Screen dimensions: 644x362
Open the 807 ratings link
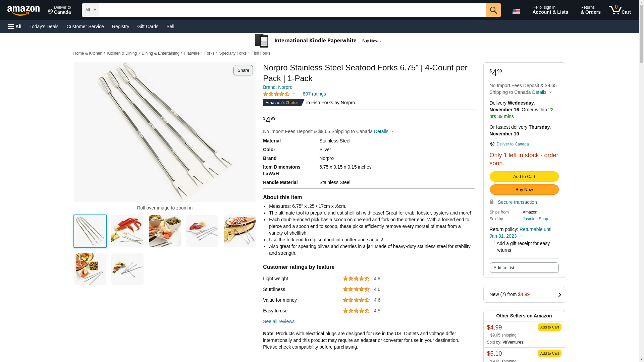[314, 94]
